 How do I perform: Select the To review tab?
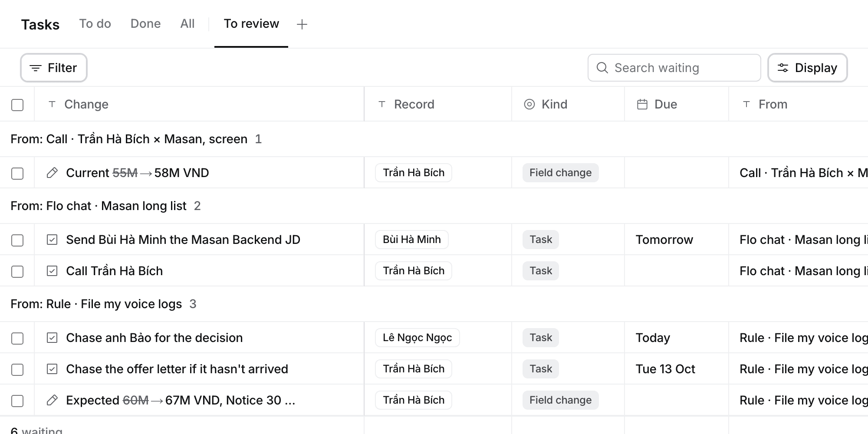coord(251,23)
